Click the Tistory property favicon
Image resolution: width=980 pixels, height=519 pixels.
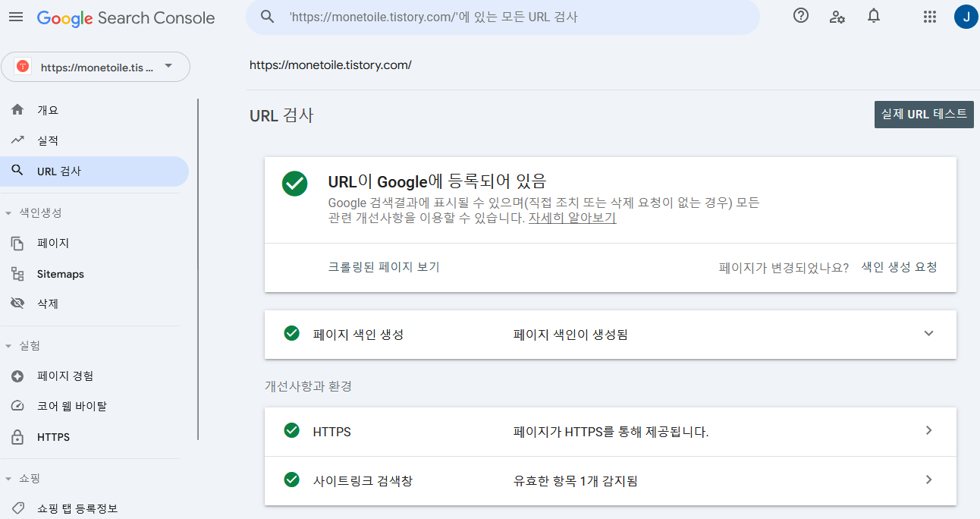coord(23,67)
